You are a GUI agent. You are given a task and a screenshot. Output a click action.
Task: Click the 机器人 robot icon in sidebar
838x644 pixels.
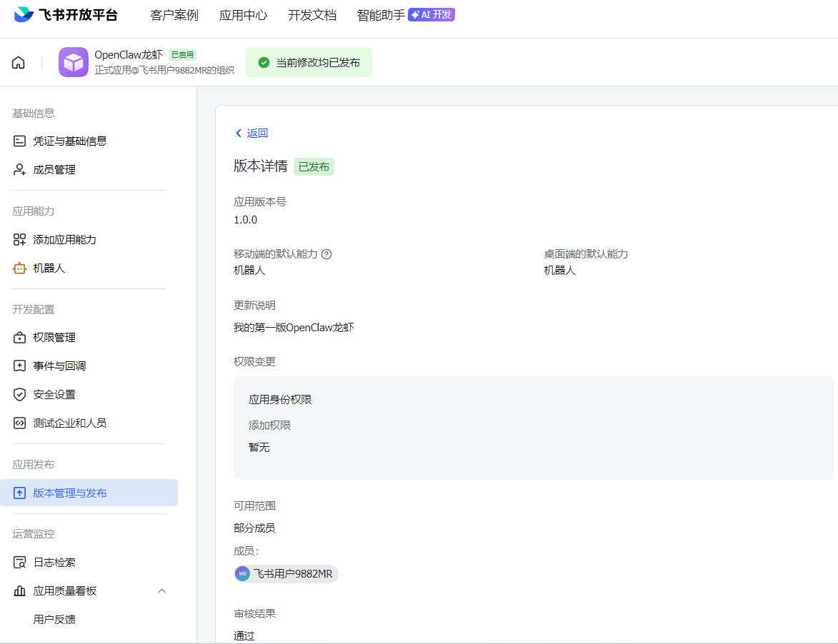click(x=20, y=268)
